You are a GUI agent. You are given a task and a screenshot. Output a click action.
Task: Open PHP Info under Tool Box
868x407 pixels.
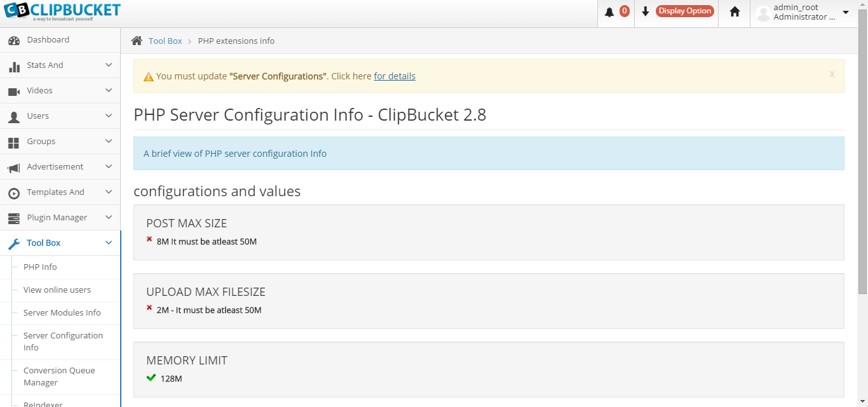coord(40,267)
